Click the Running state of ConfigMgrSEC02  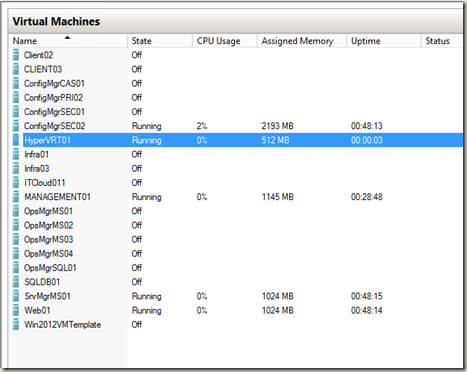(x=146, y=126)
